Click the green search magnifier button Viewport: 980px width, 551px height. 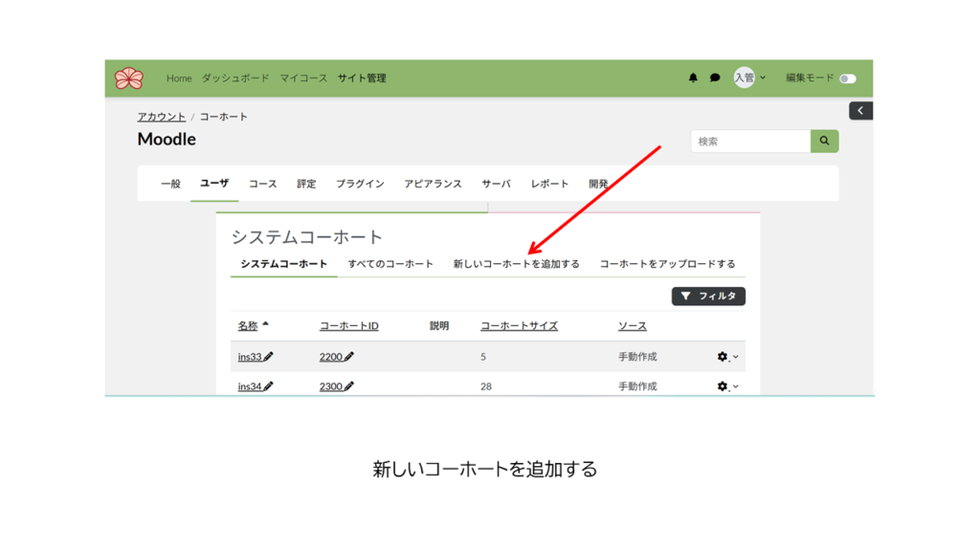(824, 142)
